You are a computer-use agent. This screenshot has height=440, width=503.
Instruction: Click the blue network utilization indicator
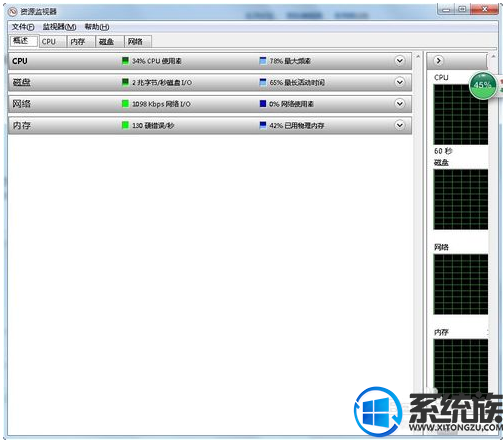point(263,104)
